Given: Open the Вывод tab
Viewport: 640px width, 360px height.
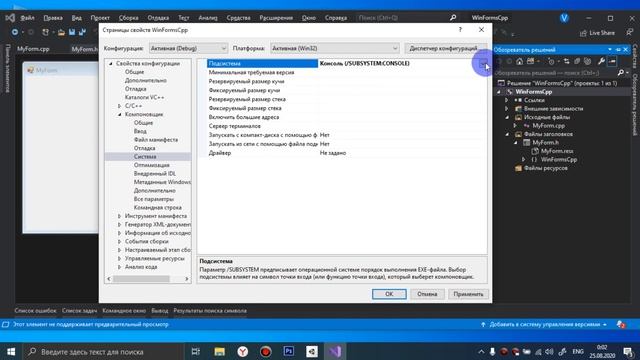Looking at the screenshot, I should coord(160,311).
